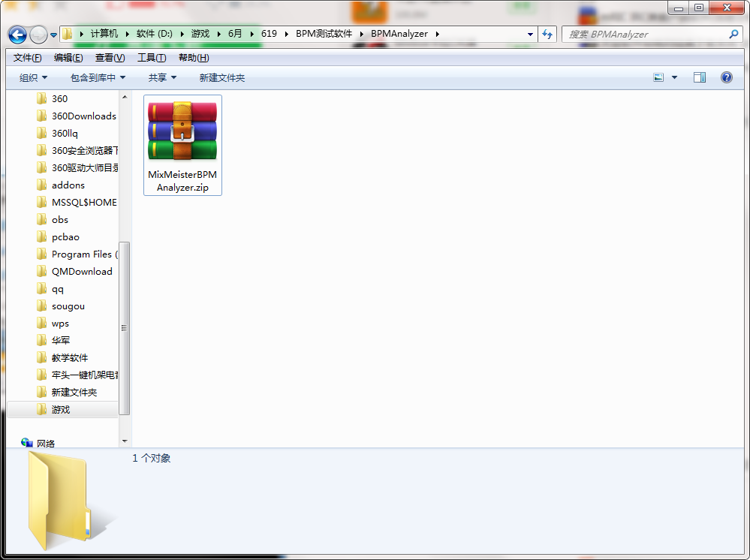The height and width of the screenshot is (560, 750).
Task: Click the search magnifier icon
Action: click(733, 34)
